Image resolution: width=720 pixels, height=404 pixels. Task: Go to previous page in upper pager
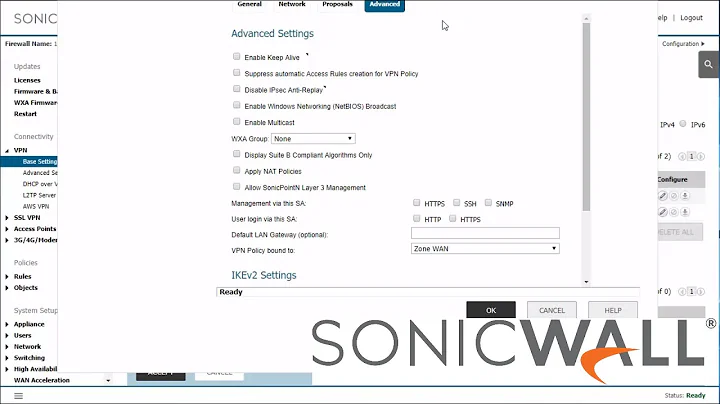[x=682, y=157]
